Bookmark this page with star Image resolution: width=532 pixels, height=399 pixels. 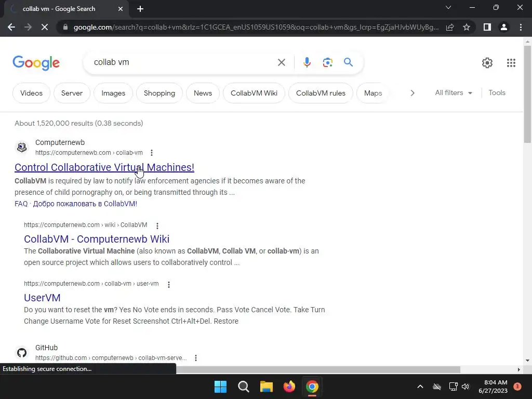click(x=467, y=27)
